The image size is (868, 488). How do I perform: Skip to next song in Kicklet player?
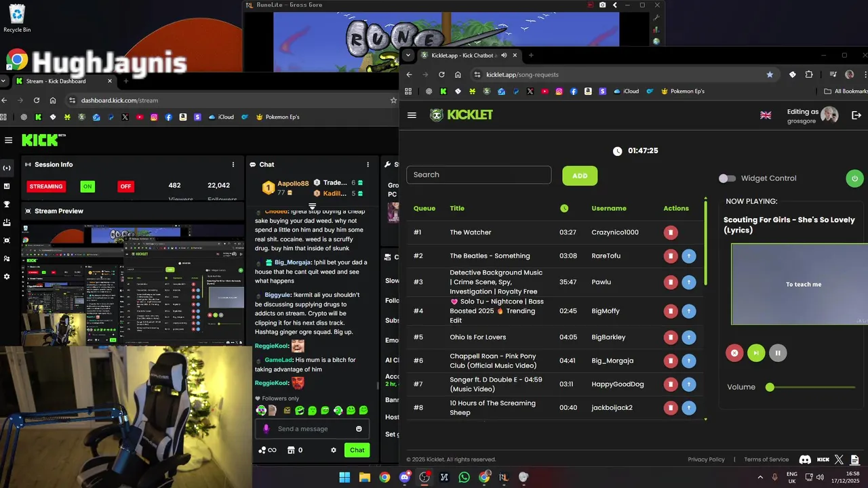coord(756,352)
